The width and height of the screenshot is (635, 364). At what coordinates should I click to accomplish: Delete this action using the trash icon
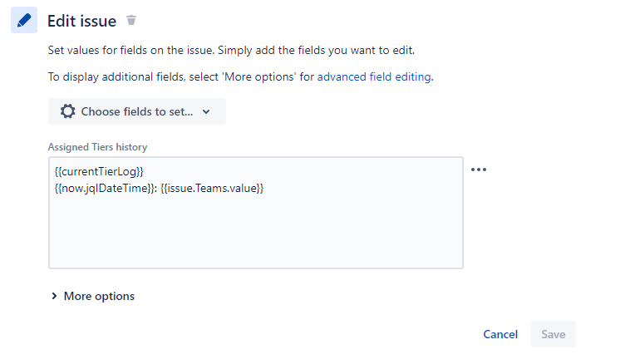[x=131, y=20]
